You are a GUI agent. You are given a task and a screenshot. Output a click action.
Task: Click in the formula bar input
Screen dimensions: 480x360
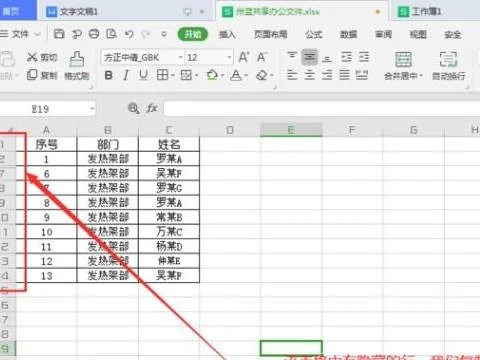322,109
